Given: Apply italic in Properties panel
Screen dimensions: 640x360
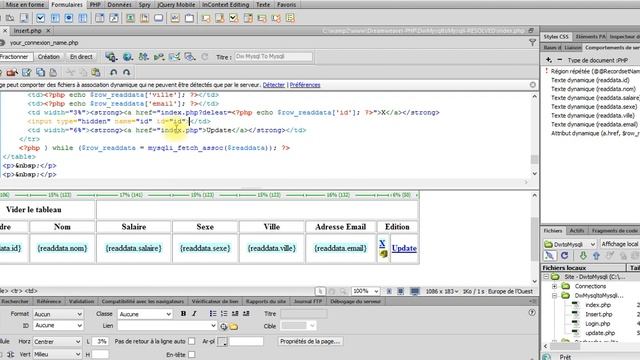Looking at the screenshot, I should (194, 313).
